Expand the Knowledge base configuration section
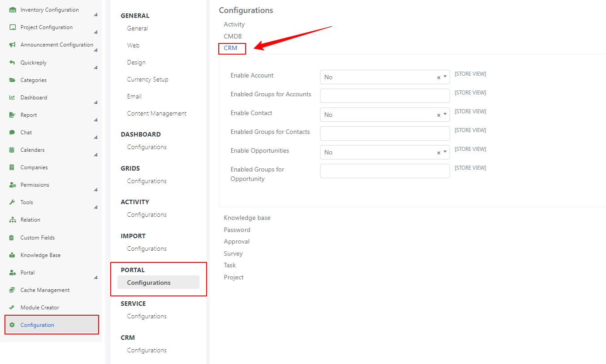 tap(247, 218)
